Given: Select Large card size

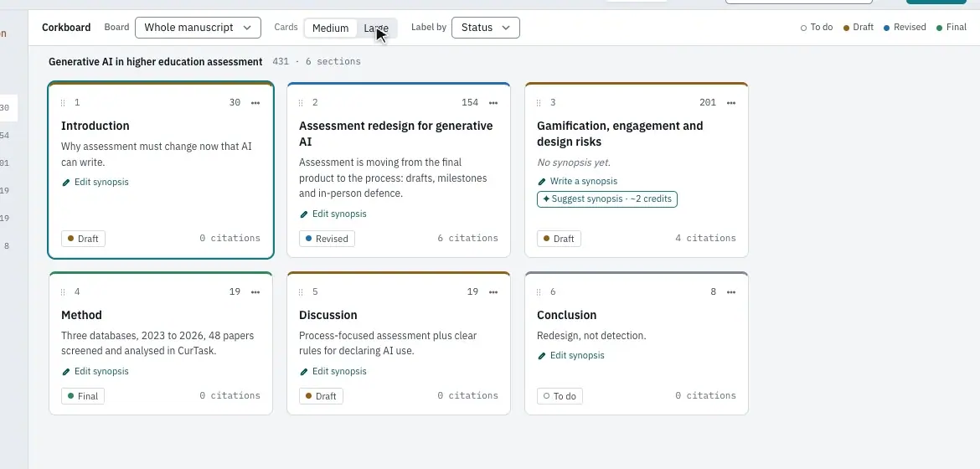Looking at the screenshot, I should (x=376, y=28).
